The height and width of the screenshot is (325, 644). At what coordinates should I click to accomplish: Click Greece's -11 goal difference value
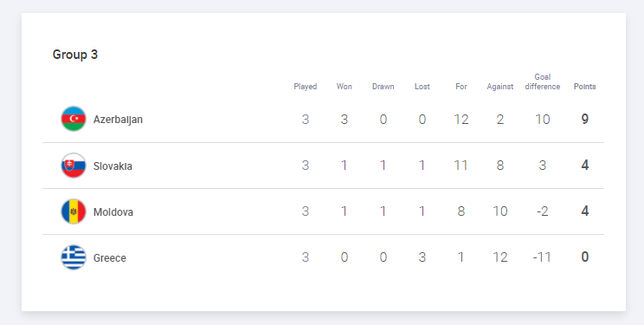point(542,257)
